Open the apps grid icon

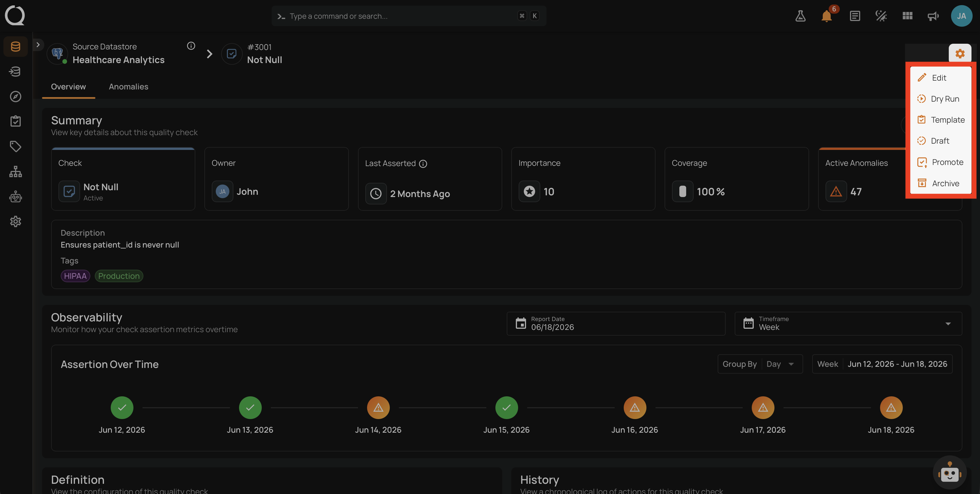pyautogui.click(x=907, y=16)
